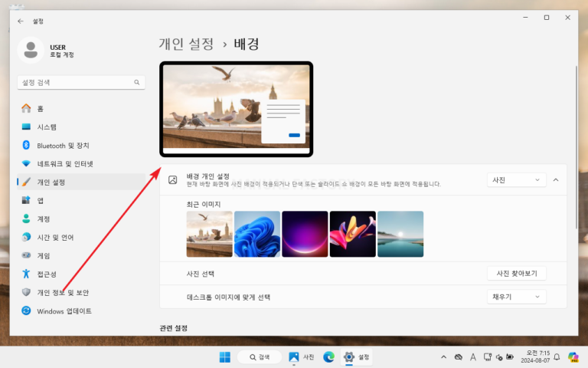Open the 채우기 fit dropdown
Viewport: 588px width, 368px height.
click(x=516, y=297)
